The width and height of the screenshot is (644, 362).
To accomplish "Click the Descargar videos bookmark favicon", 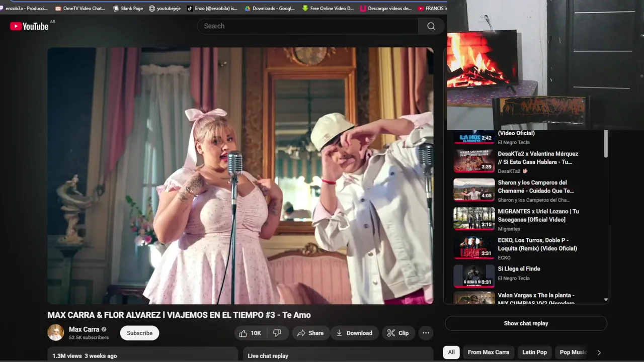I will click(363, 8).
